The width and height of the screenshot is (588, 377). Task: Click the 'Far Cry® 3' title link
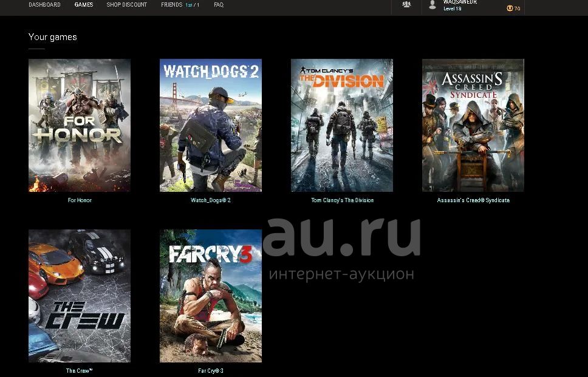click(211, 371)
